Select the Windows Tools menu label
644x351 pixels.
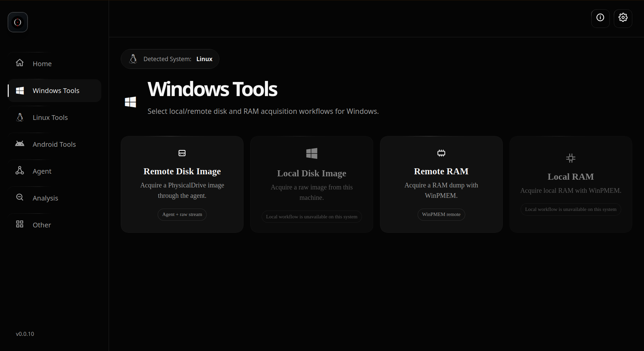pyautogui.click(x=56, y=91)
